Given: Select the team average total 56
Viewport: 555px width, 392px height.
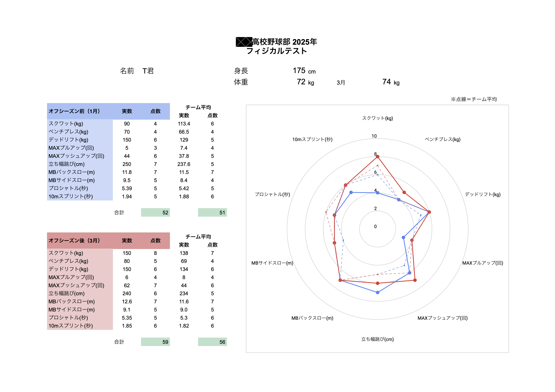Looking at the screenshot, I should (x=212, y=342).
